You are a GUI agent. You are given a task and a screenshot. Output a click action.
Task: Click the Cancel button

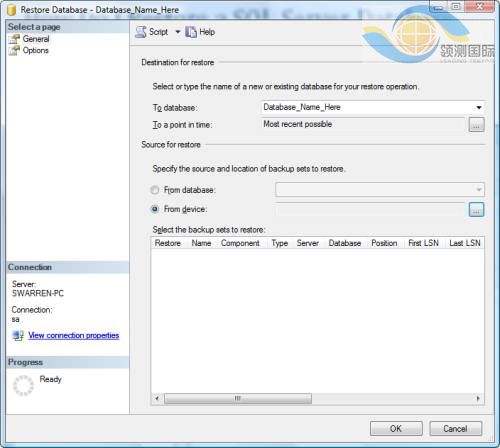point(455,428)
